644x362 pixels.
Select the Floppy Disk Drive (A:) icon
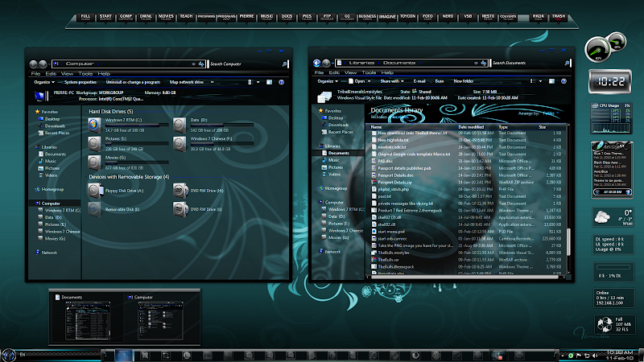tap(95, 191)
